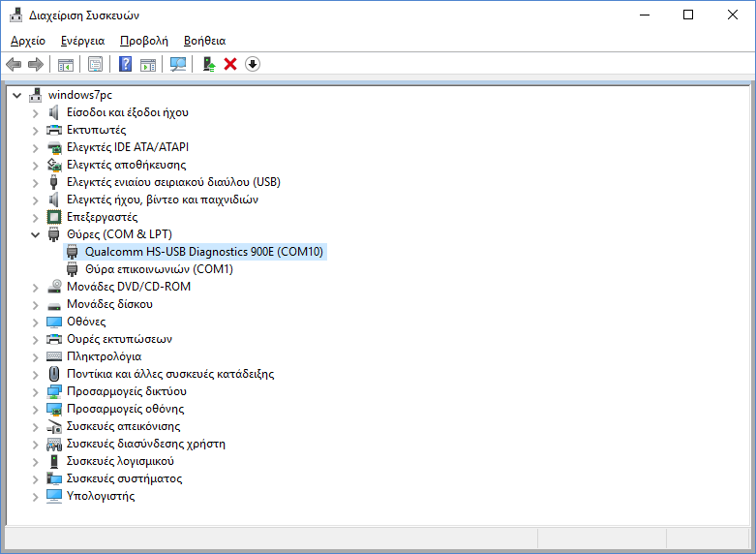Collapse the Θύρες (COM & LPT) node
The width and height of the screenshot is (756, 554).
[x=36, y=234]
